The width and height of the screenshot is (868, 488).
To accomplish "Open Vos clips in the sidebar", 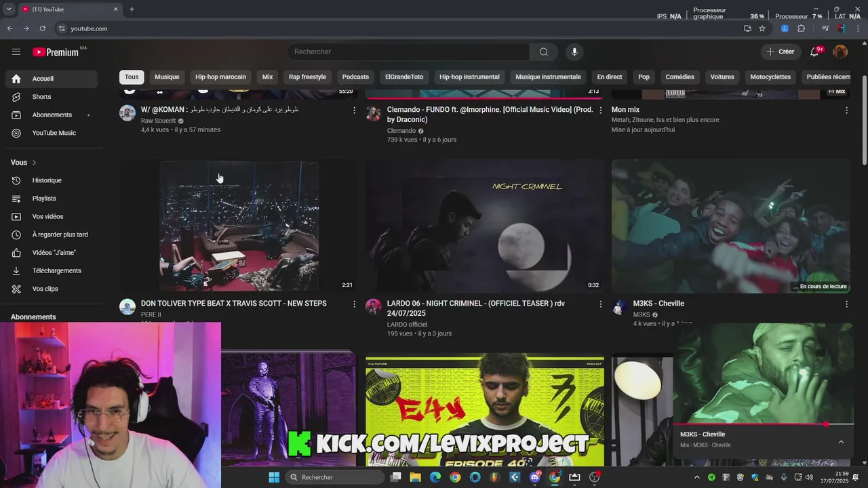I will [x=52, y=289].
